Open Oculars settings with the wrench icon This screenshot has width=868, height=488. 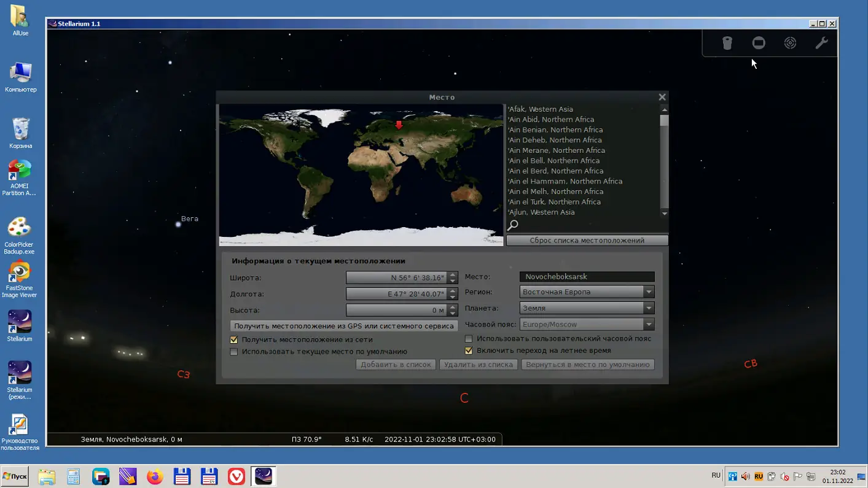[x=821, y=43]
